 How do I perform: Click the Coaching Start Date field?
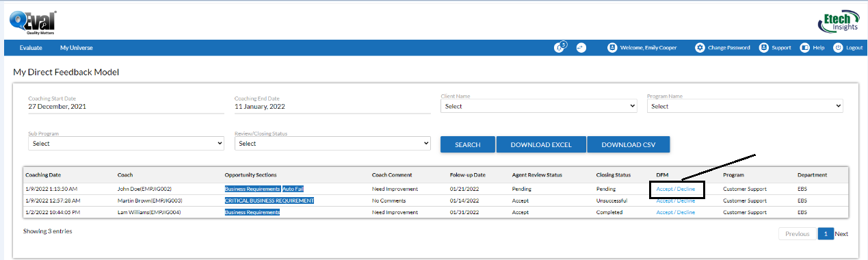coord(126,107)
